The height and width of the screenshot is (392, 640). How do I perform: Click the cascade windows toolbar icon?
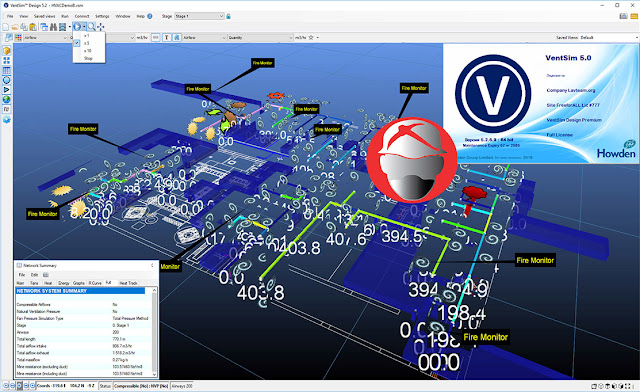click(x=44, y=27)
